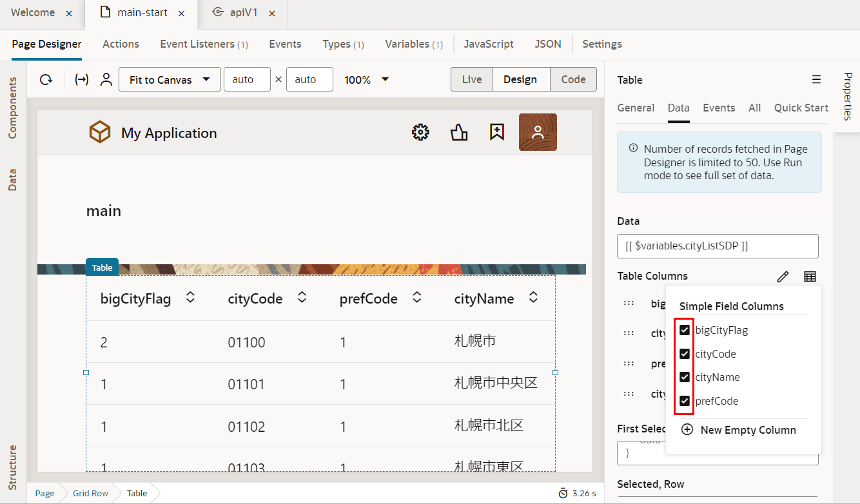The height and width of the screenshot is (504, 860).
Task: Click the reload page refresh icon
Action: point(46,80)
